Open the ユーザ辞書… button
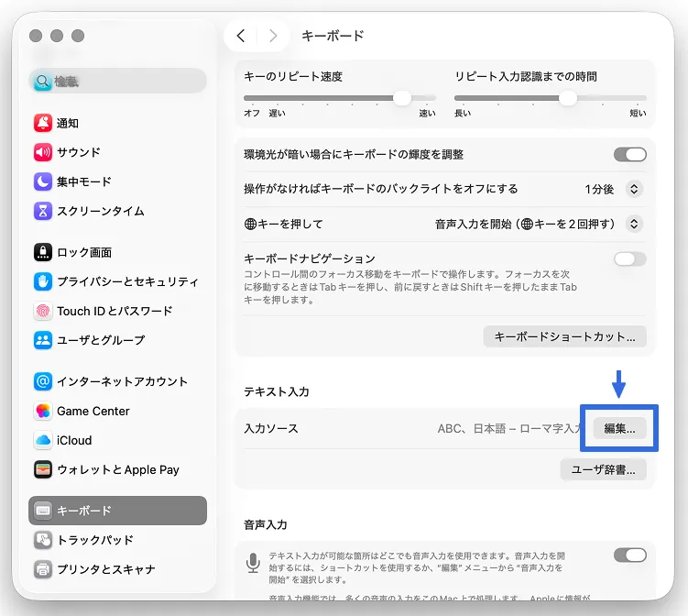The height and width of the screenshot is (616, 688). (603, 470)
